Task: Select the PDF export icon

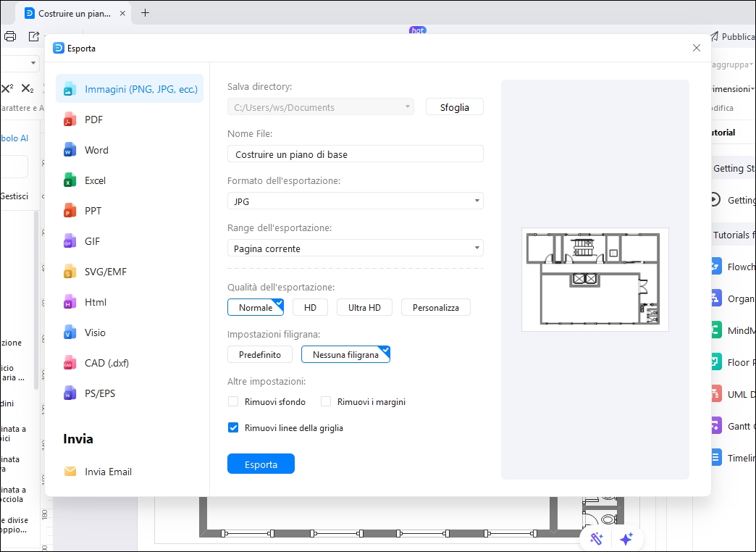Action: [x=70, y=120]
